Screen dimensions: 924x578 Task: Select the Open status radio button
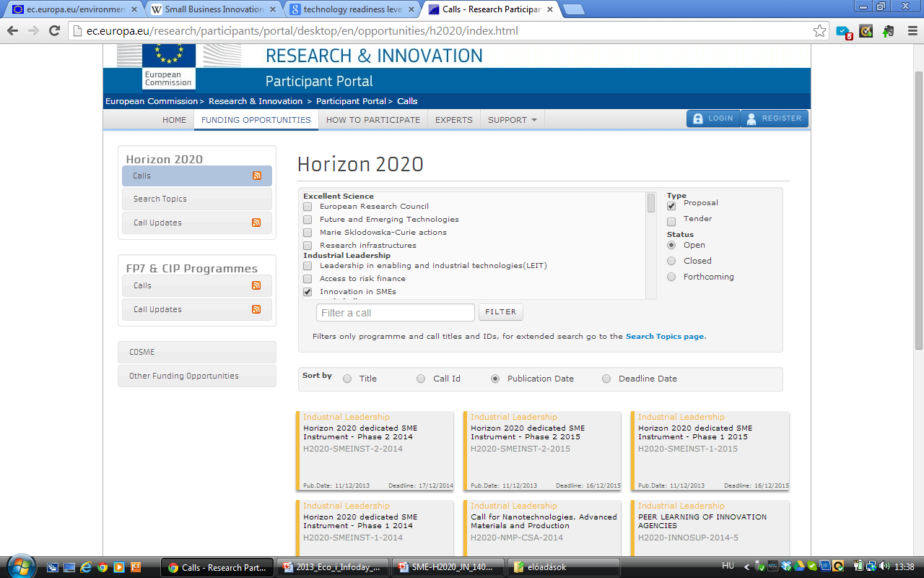[671, 245]
